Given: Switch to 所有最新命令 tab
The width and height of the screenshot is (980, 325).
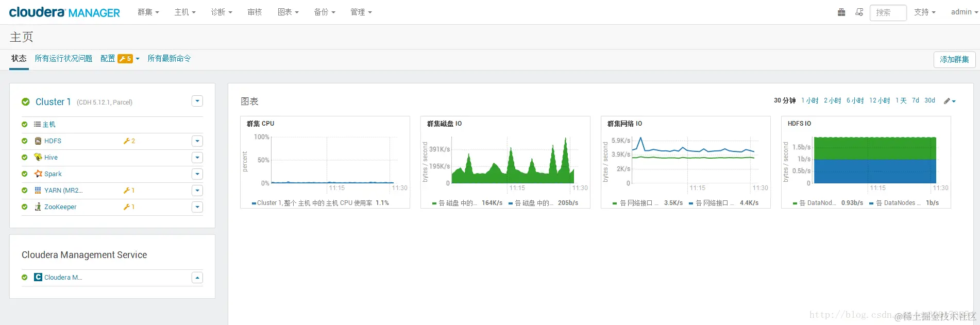Looking at the screenshot, I should pyautogui.click(x=169, y=58).
